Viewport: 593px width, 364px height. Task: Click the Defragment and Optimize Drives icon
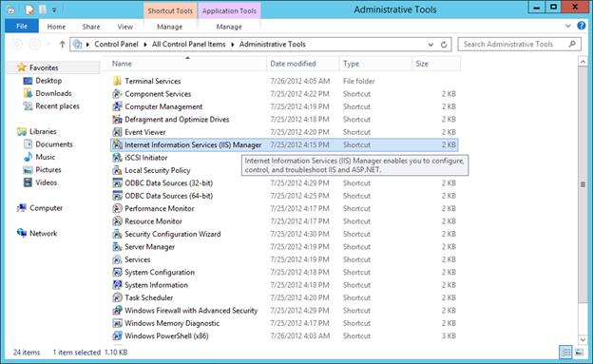[117, 119]
